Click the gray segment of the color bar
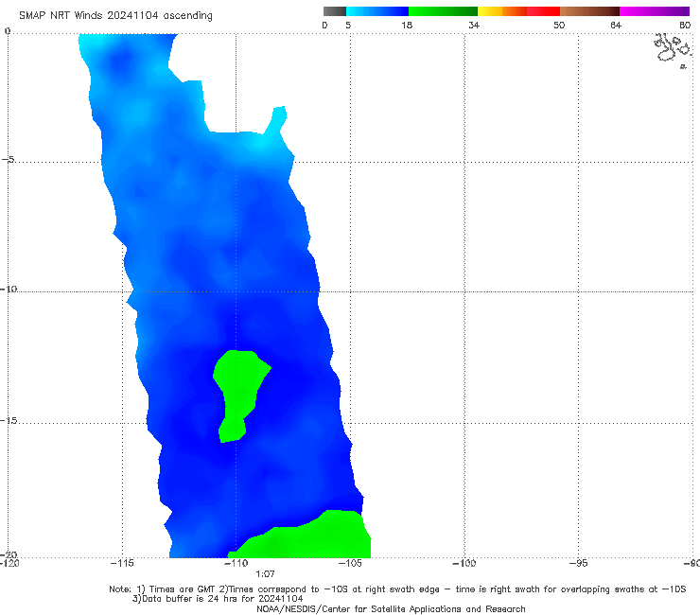Image resolution: width=700 pixels, height=615 pixels. point(334,11)
